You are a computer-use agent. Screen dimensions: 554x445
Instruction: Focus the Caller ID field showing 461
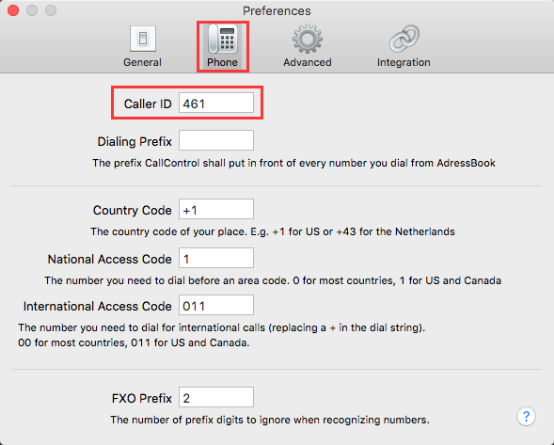point(216,103)
